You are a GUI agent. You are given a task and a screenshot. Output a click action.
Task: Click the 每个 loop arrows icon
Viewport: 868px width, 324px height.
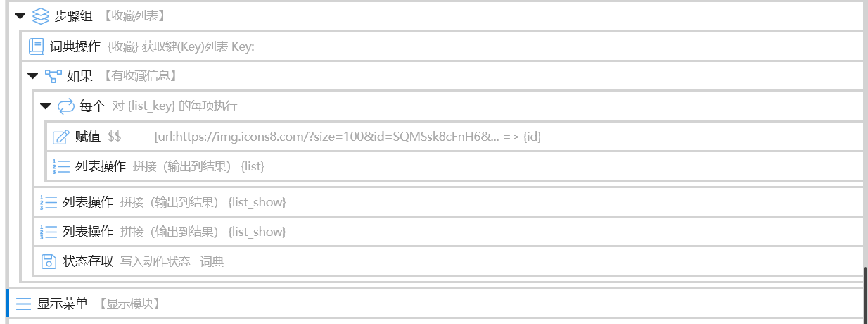point(65,106)
